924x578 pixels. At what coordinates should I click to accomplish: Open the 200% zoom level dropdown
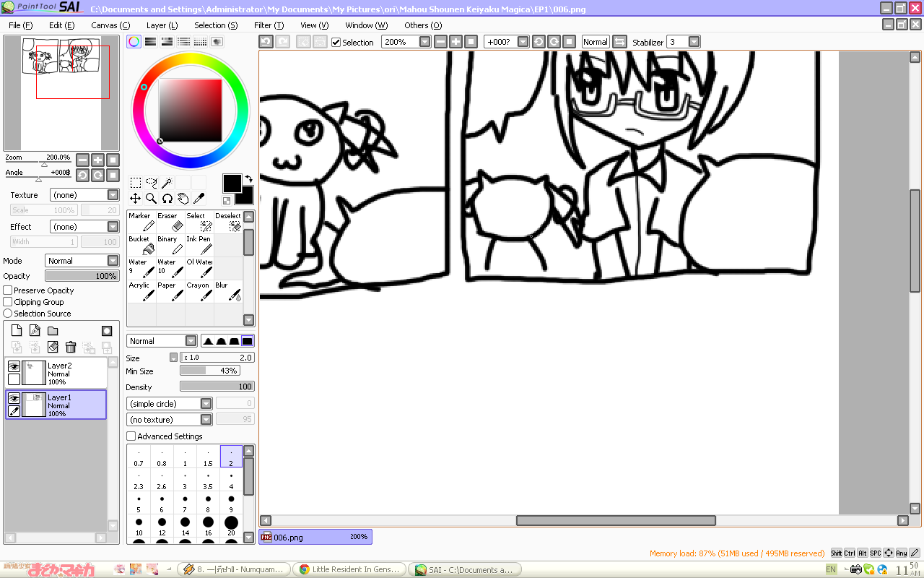(x=406, y=42)
